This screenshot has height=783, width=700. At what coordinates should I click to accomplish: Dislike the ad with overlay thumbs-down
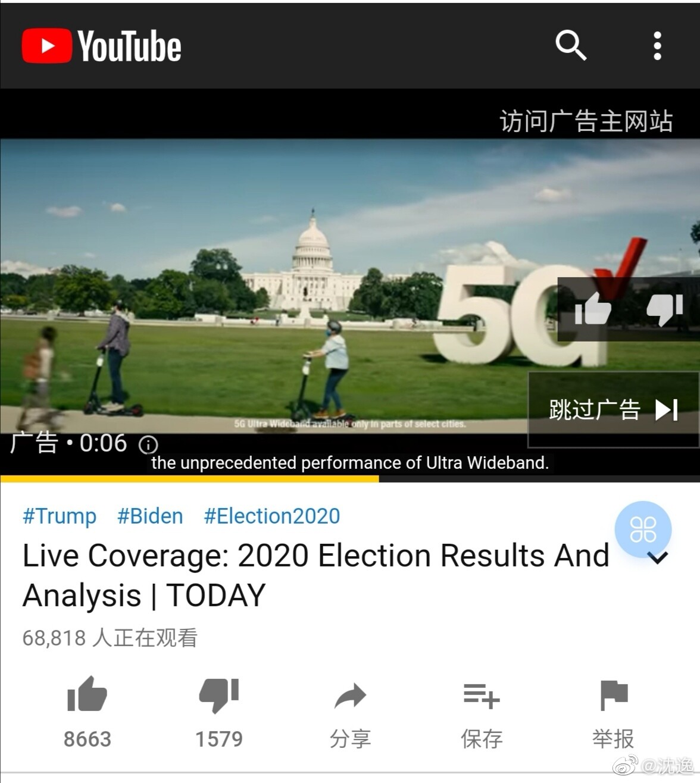[x=664, y=310]
